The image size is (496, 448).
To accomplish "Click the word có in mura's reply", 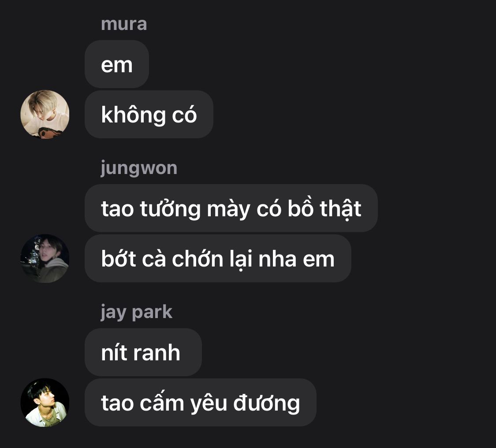I will (184, 114).
